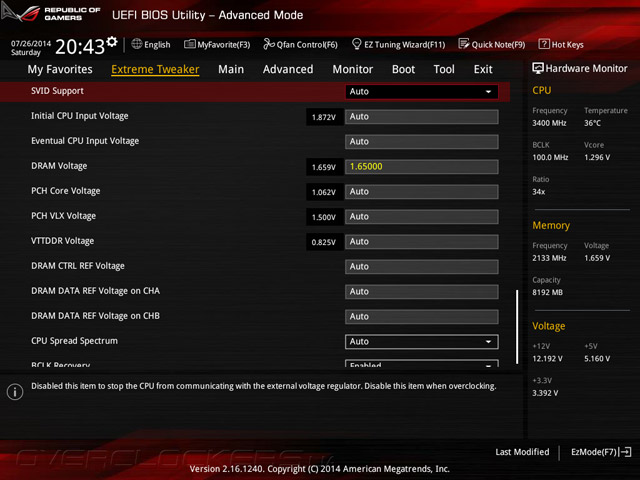This screenshot has height=480, width=640.
Task: Click the Capacity 8192 MB value
Action: (x=547, y=292)
